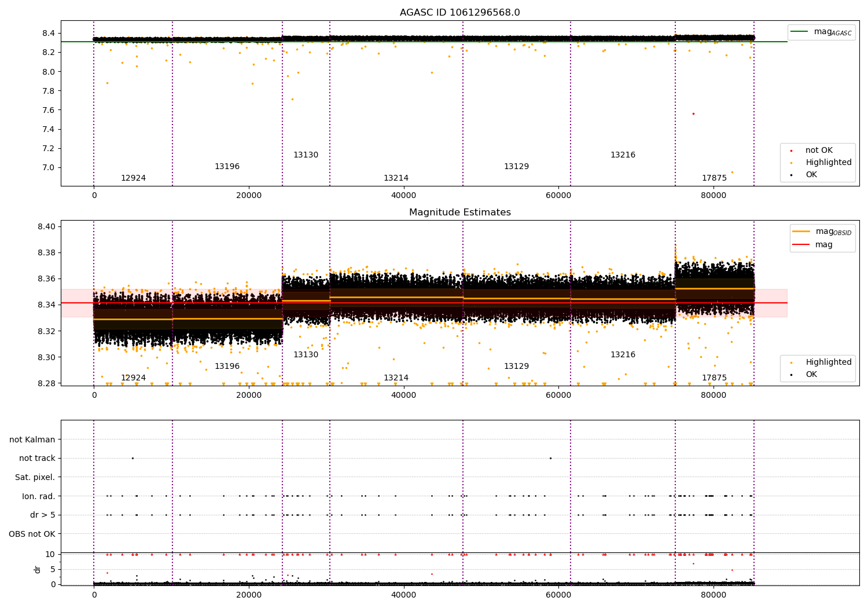Click the rotated 'dr' axis label
868x608 pixels.
coord(38,569)
